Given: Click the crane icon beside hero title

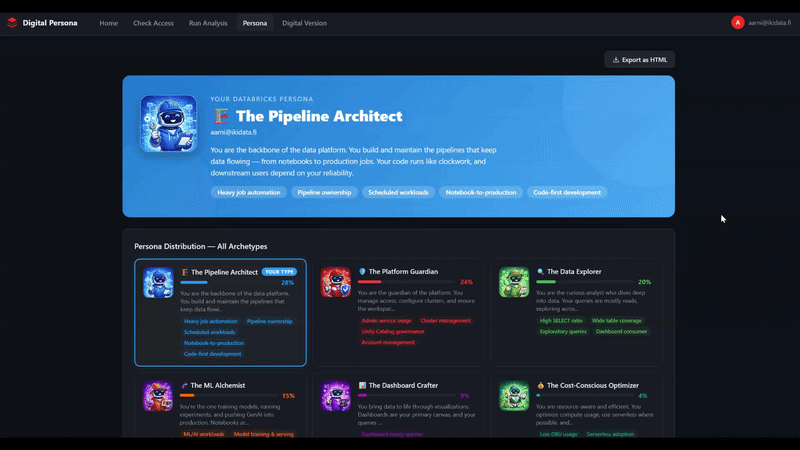Looking at the screenshot, I should (221, 116).
